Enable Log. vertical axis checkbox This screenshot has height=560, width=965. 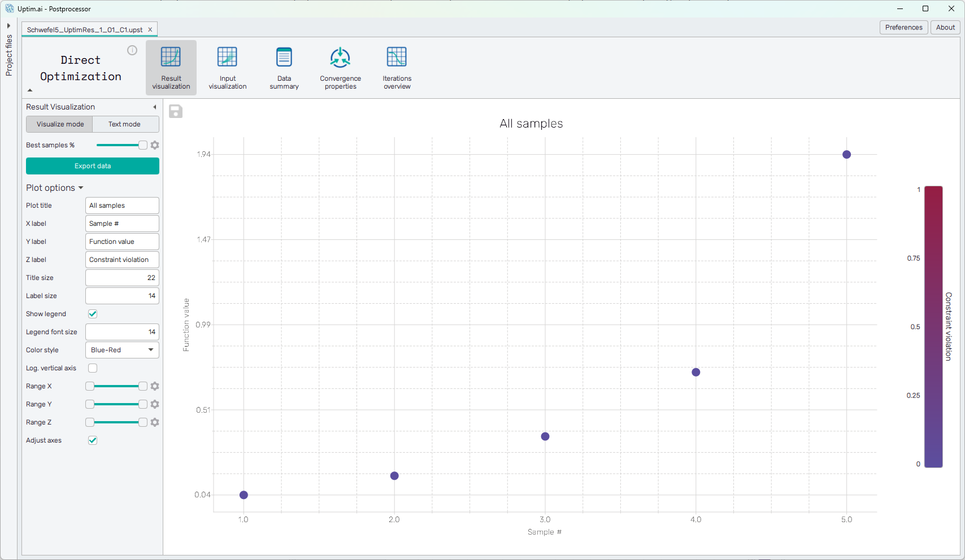pyautogui.click(x=93, y=368)
